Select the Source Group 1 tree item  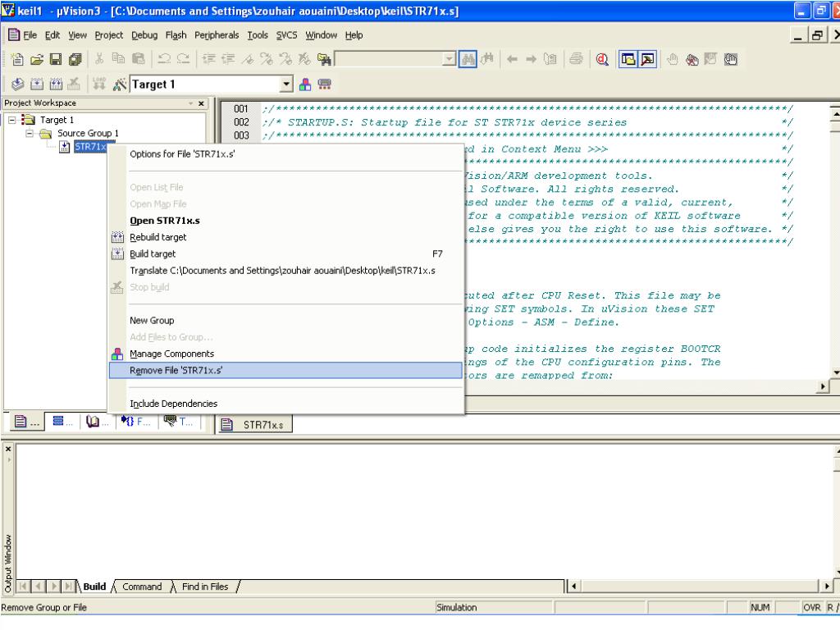click(x=88, y=134)
